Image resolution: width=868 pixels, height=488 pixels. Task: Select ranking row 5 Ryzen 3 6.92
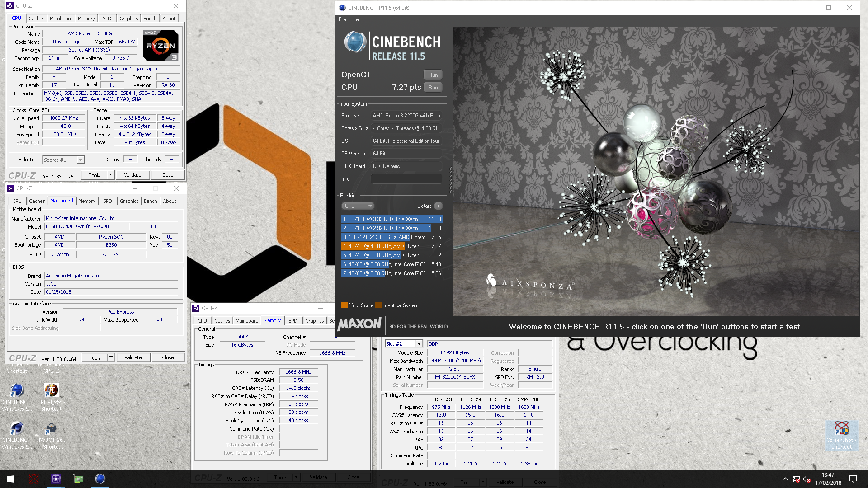pyautogui.click(x=392, y=255)
